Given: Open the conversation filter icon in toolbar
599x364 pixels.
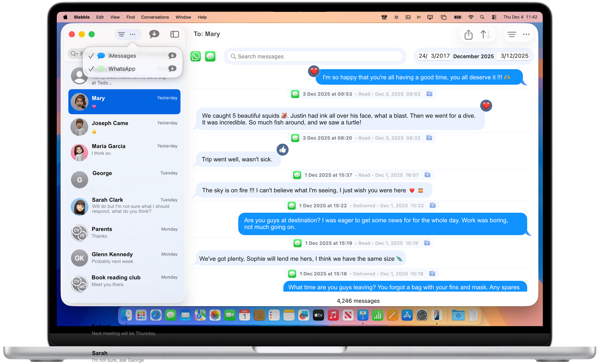Looking at the screenshot, I should click(122, 34).
